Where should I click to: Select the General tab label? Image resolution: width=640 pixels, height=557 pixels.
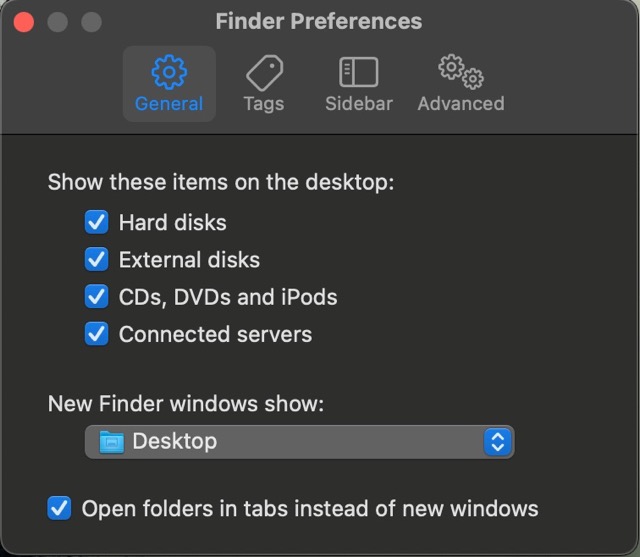169,104
